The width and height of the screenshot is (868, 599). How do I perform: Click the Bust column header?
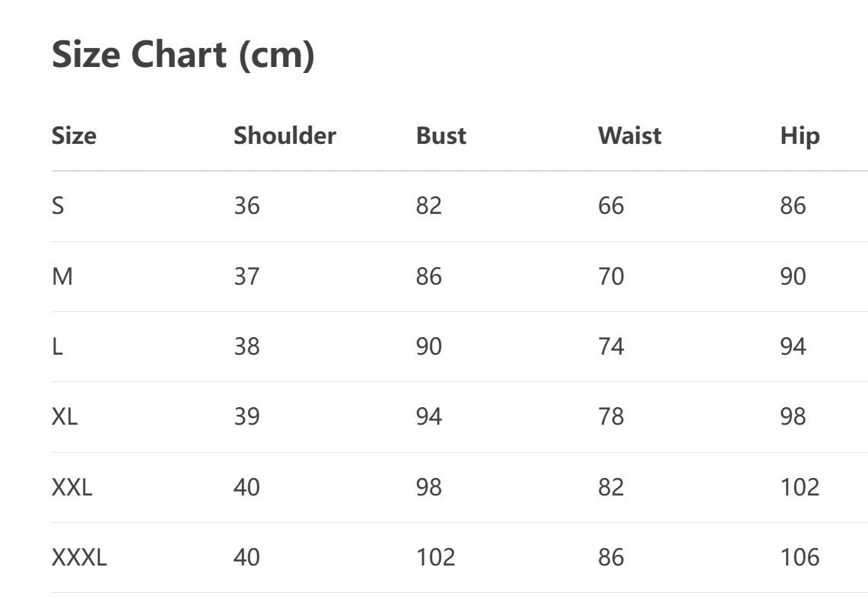[x=441, y=135]
